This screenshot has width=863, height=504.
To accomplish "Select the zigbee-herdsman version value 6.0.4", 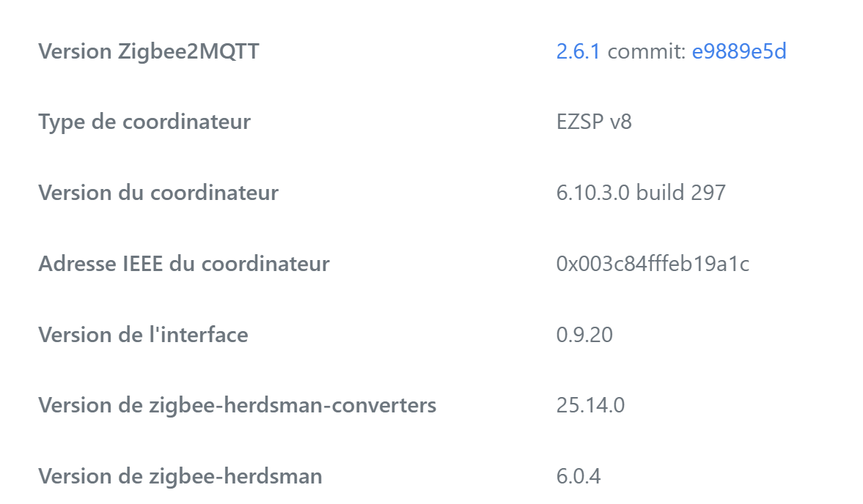I will pyautogui.click(x=579, y=476).
